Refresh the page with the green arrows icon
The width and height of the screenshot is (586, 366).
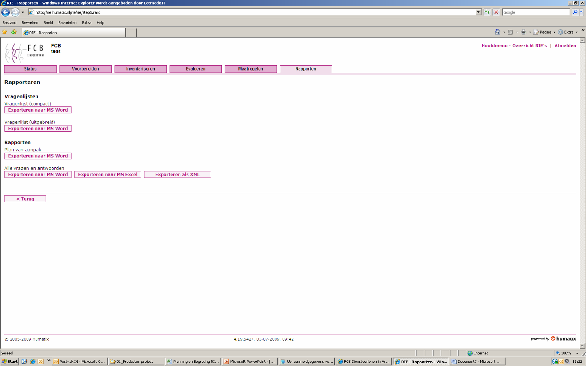[x=487, y=12]
